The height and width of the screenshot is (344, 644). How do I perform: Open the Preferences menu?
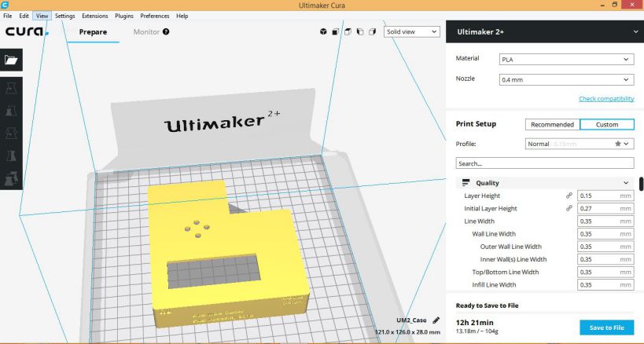155,16
